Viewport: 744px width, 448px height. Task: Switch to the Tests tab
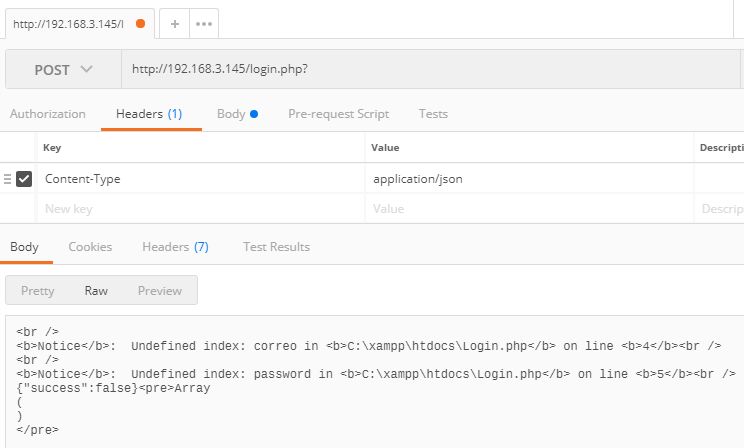433,114
